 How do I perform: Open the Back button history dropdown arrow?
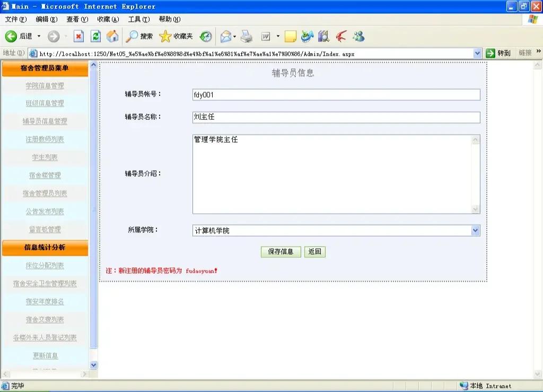point(39,37)
